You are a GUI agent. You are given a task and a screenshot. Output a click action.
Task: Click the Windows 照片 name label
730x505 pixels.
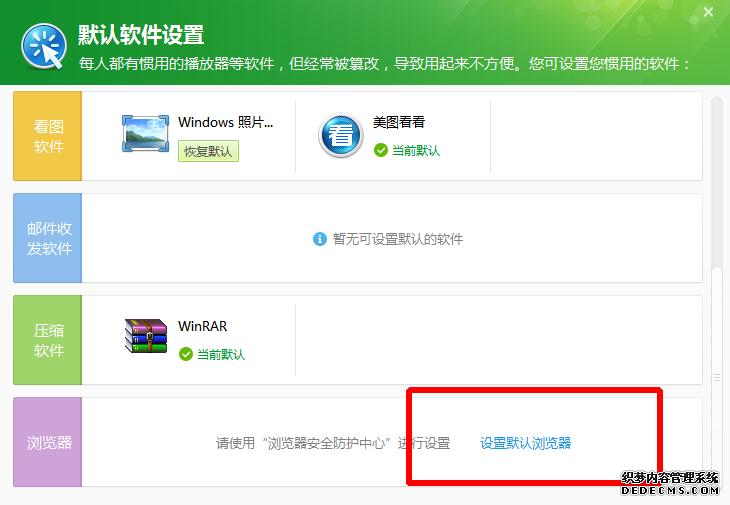[225, 122]
